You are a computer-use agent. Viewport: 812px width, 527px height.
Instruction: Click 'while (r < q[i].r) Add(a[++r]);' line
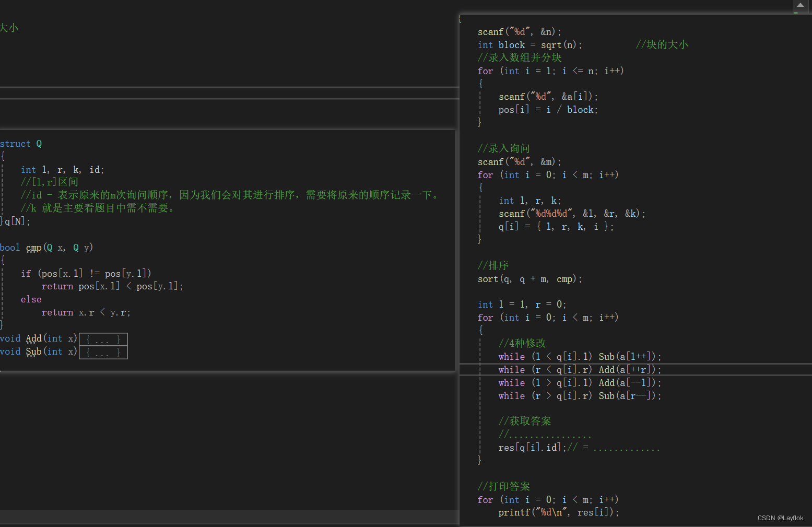coord(580,370)
